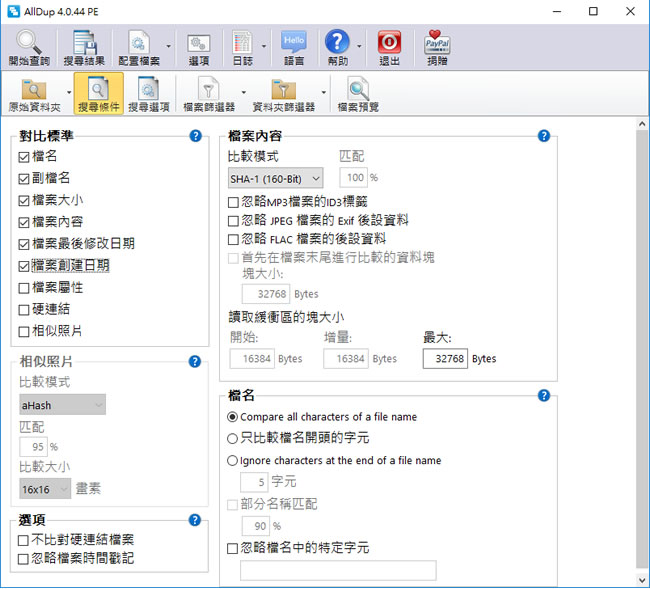Select 只比較檔名開頭的字元 radio button
This screenshot has width=650, height=589.
[233, 438]
